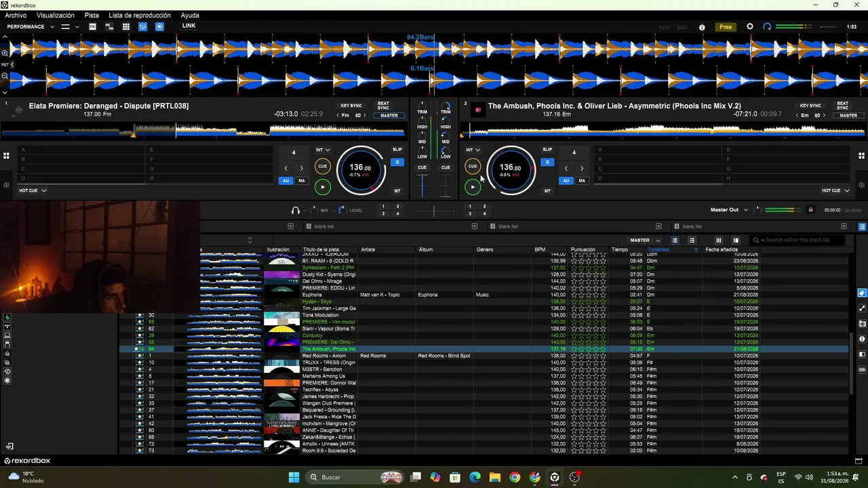Switch to the artwork list view
Viewport: 868px width, 488px height.
[692, 240]
